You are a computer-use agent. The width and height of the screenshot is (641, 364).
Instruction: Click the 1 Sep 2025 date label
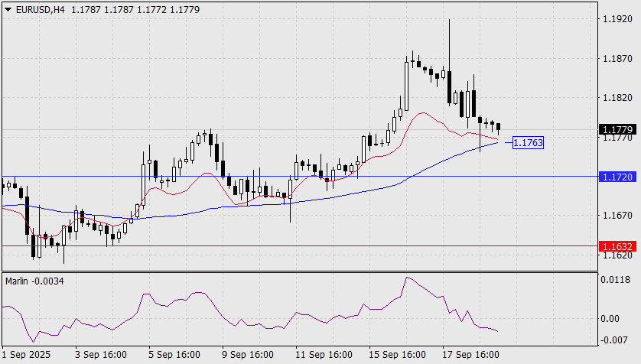coord(26,355)
